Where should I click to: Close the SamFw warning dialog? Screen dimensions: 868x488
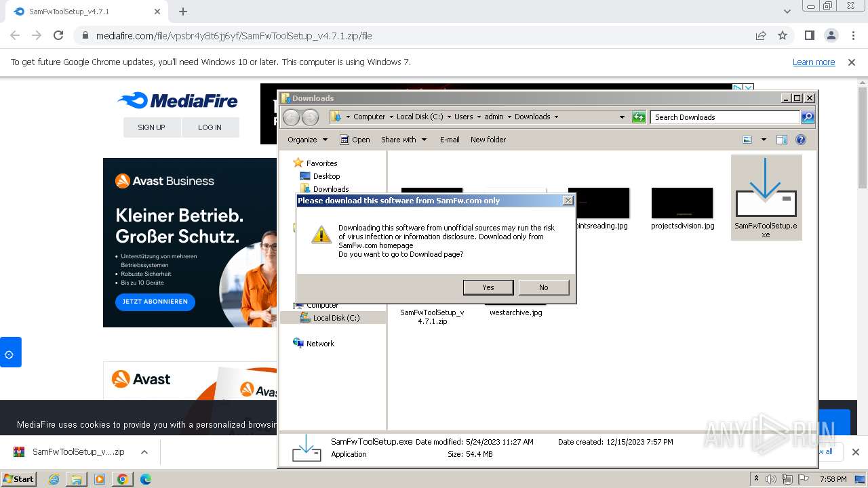coord(568,201)
